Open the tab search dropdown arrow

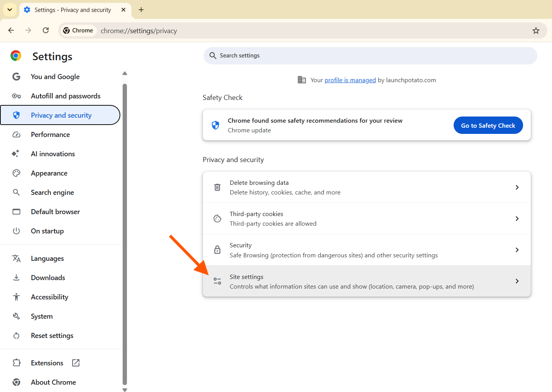pyautogui.click(x=10, y=10)
